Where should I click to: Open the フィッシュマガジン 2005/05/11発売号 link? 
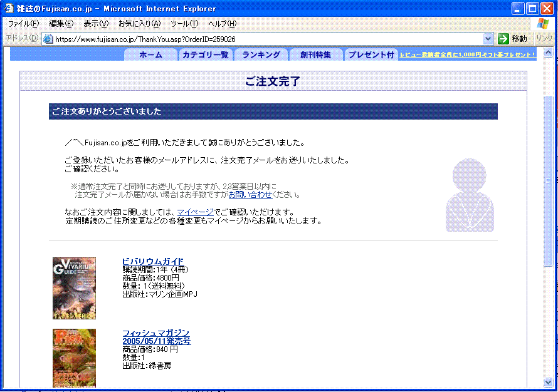[x=157, y=337]
